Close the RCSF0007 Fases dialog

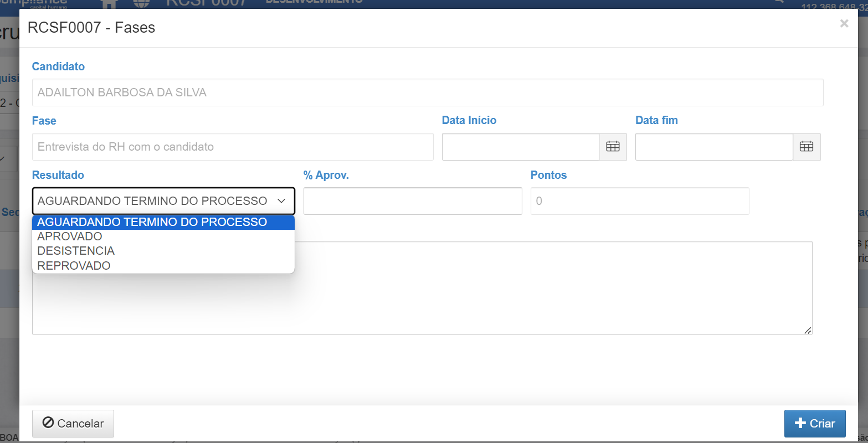844,23
